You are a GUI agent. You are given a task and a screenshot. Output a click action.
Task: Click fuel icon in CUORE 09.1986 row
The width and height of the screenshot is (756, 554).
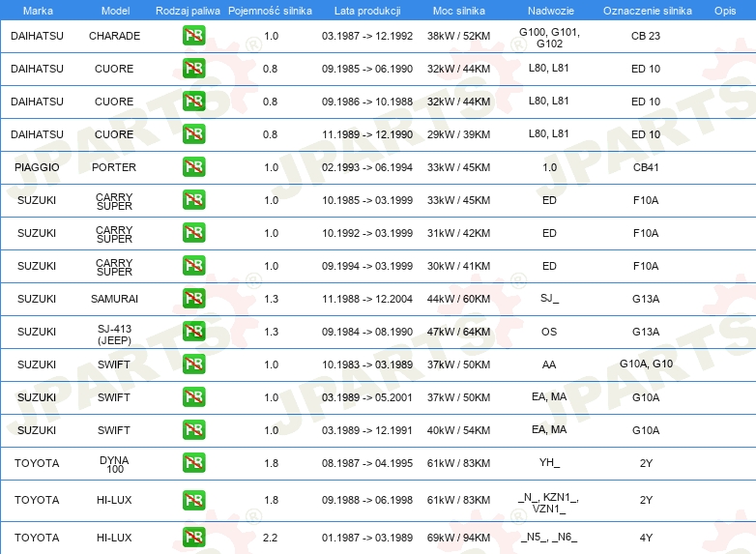tap(193, 101)
